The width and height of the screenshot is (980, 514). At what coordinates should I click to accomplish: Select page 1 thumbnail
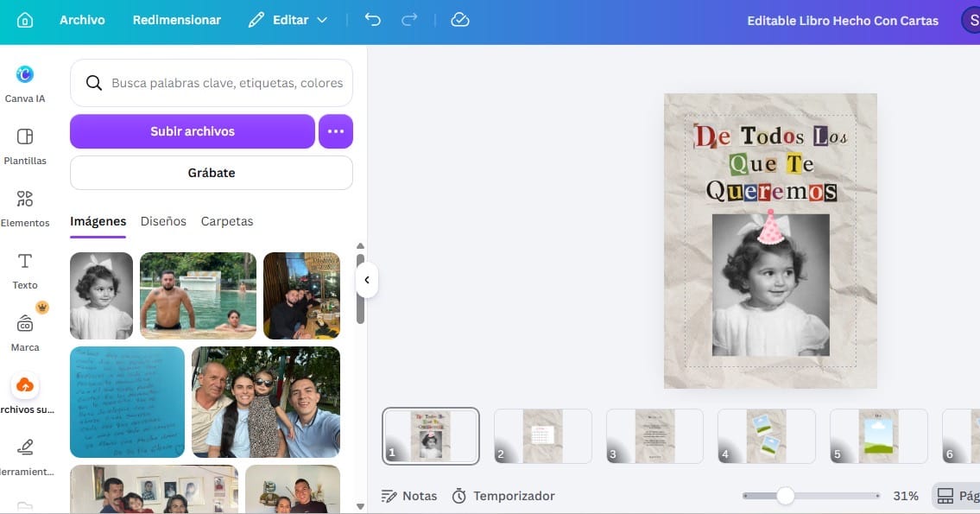click(x=431, y=436)
